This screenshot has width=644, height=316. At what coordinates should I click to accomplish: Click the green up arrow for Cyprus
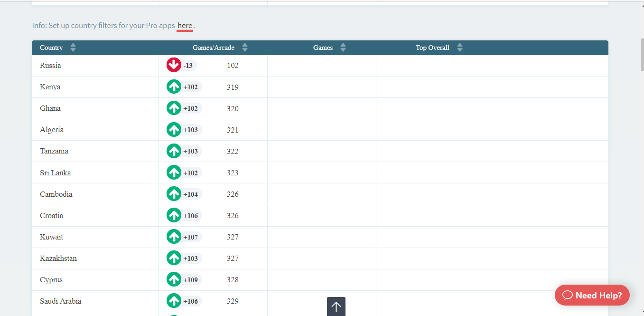[174, 279]
